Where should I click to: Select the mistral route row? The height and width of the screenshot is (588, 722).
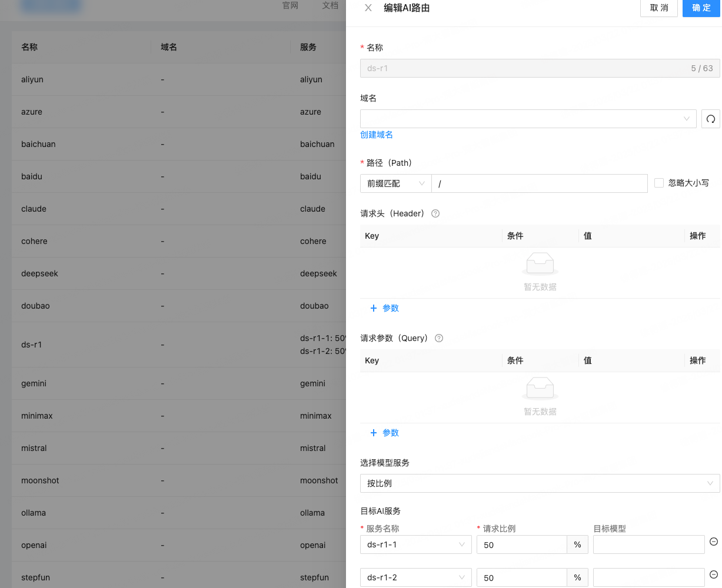[179, 448]
